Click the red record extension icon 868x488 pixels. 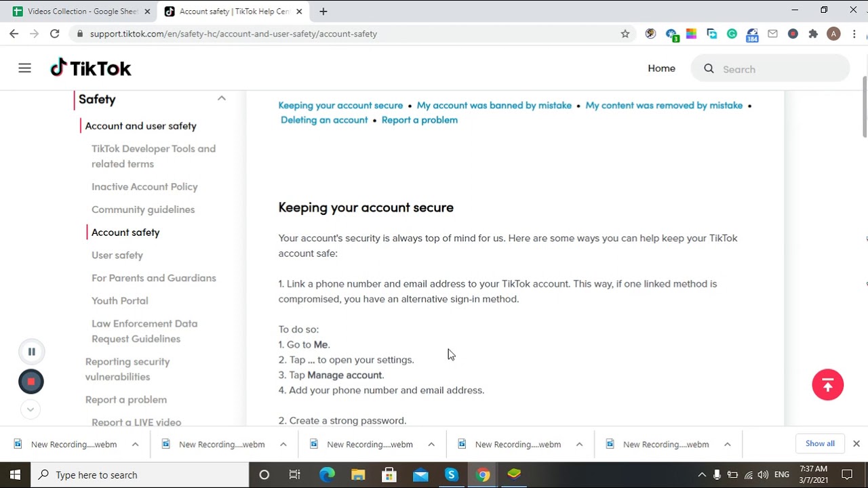click(793, 34)
